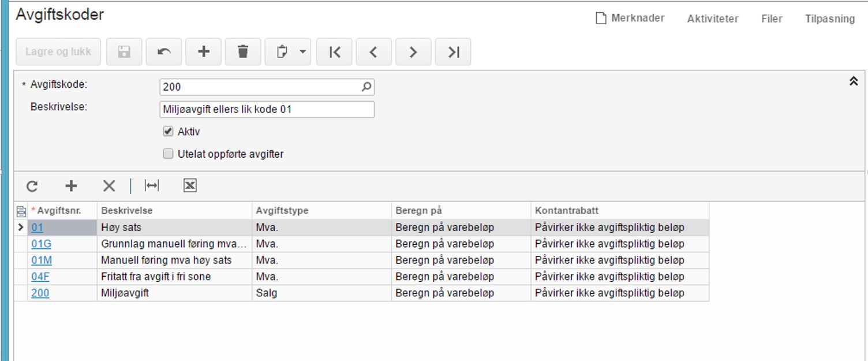Go to the last record
The width and height of the screenshot is (868, 361).
(x=453, y=52)
